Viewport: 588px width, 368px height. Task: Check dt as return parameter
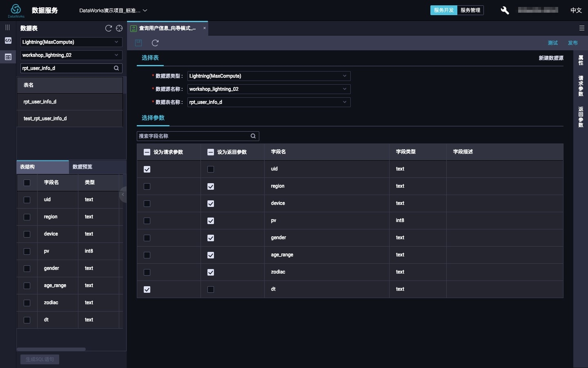coord(211,289)
